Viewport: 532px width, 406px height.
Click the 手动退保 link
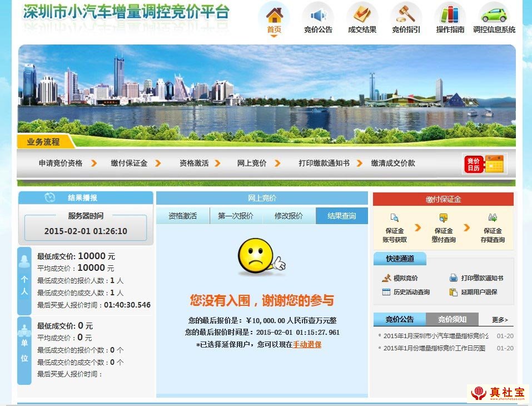click(307, 345)
